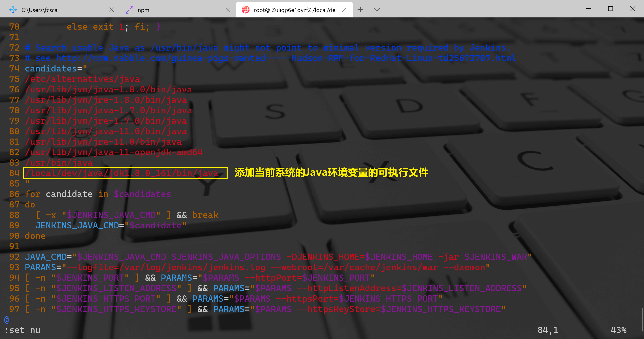644x339 pixels.
Task: Click line number 88 in the gutter
Action: 14,215
